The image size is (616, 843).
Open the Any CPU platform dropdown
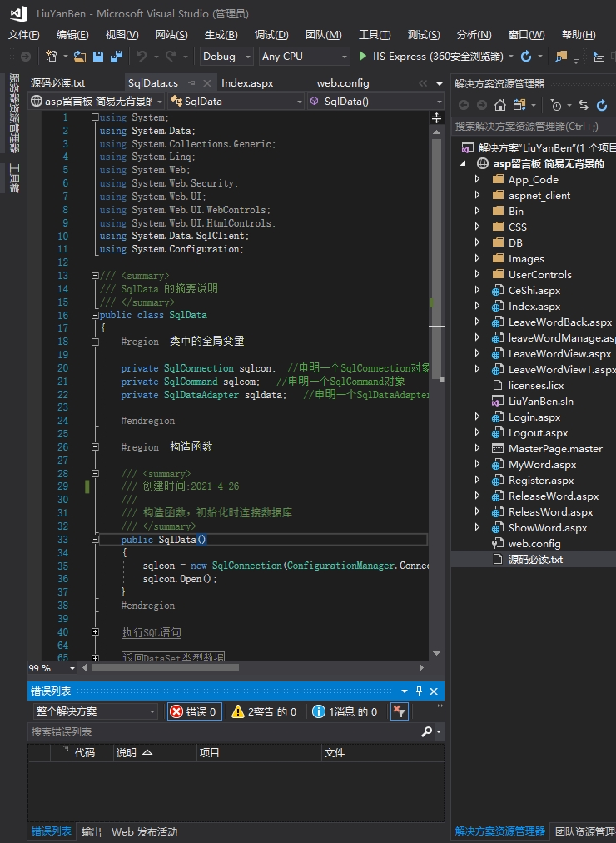tap(304, 57)
